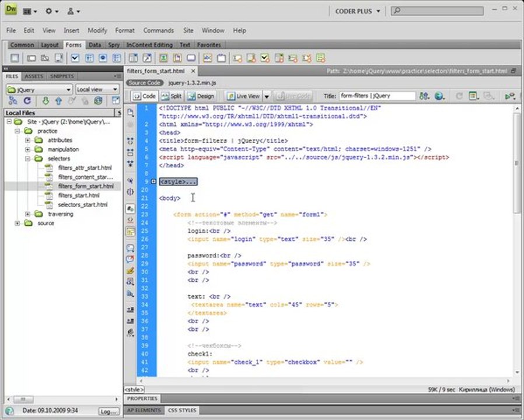Click View Options icon in document toolbar

tap(473, 96)
